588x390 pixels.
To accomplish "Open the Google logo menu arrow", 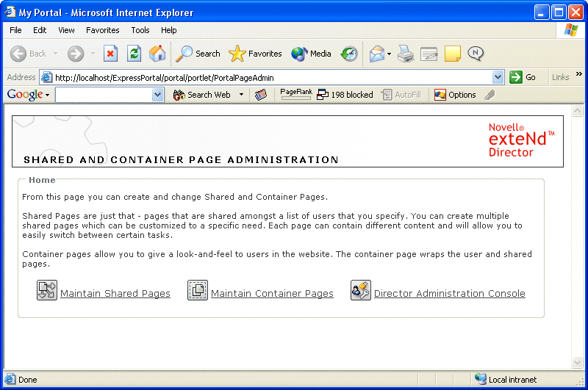I will pos(47,95).
